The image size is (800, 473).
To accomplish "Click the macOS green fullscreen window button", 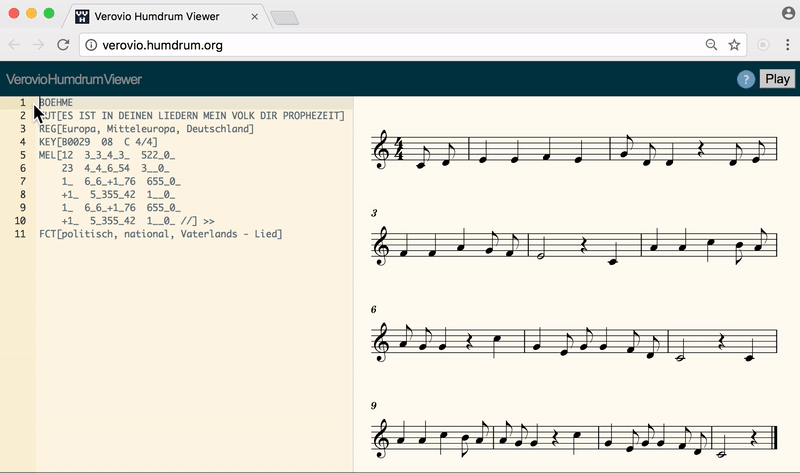I will point(49,13).
